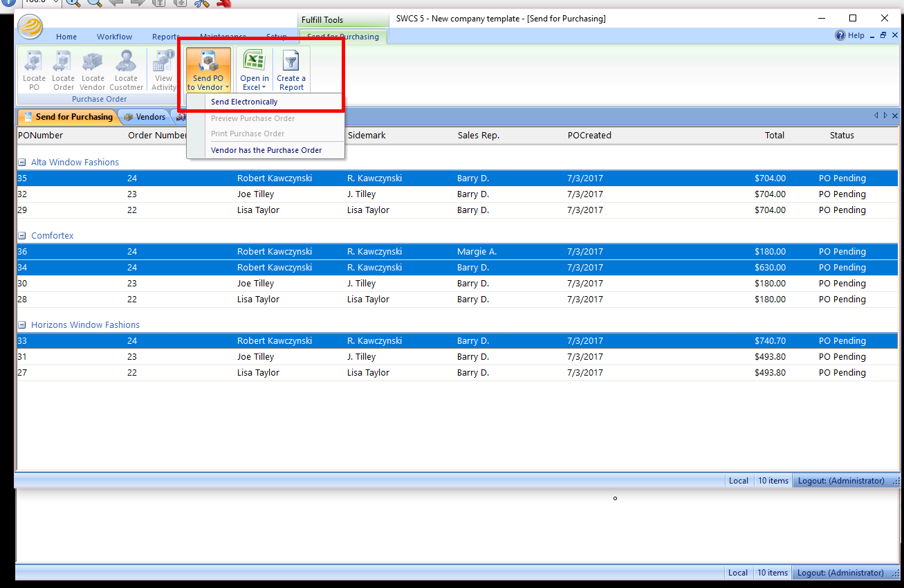Viewport: 904px width, 588px height.
Task: Select PO number 35 cell
Action: (x=22, y=178)
